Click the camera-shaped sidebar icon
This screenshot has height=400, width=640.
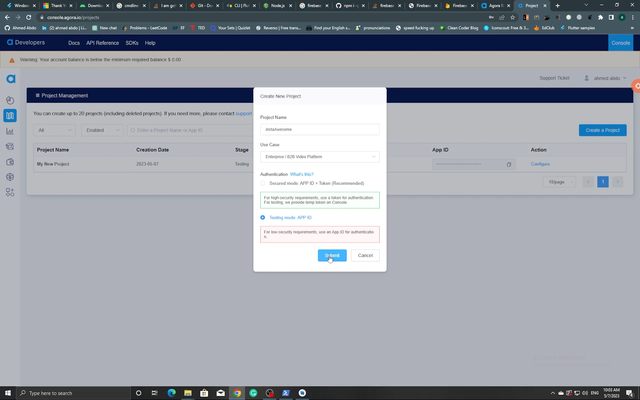(x=10, y=162)
